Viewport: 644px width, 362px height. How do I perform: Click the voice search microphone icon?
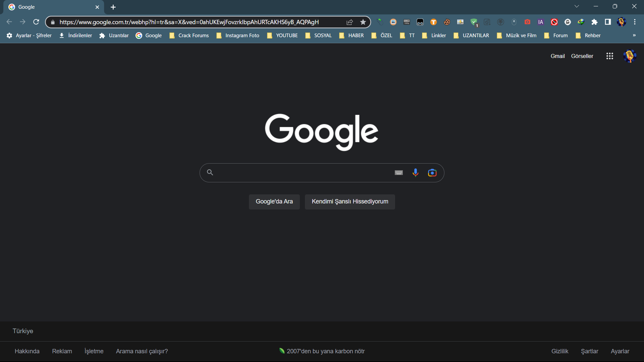click(415, 173)
